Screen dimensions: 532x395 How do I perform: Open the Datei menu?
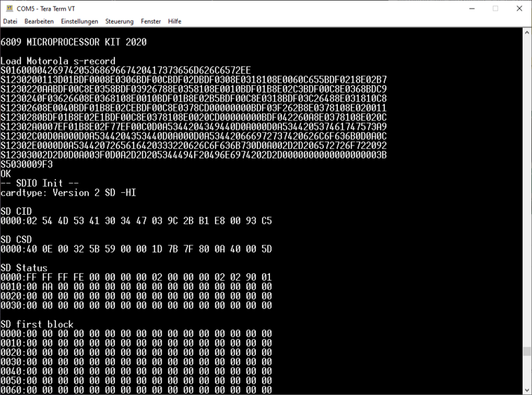pos(10,21)
